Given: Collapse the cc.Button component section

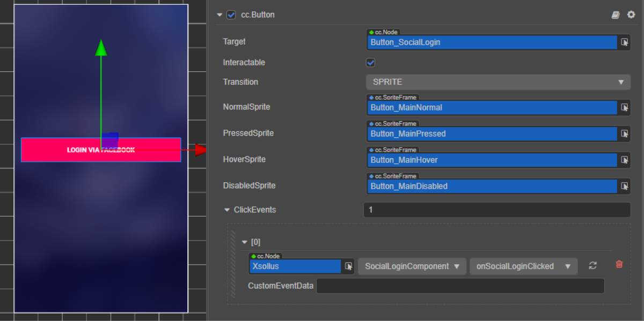Looking at the screenshot, I should [x=219, y=15].
